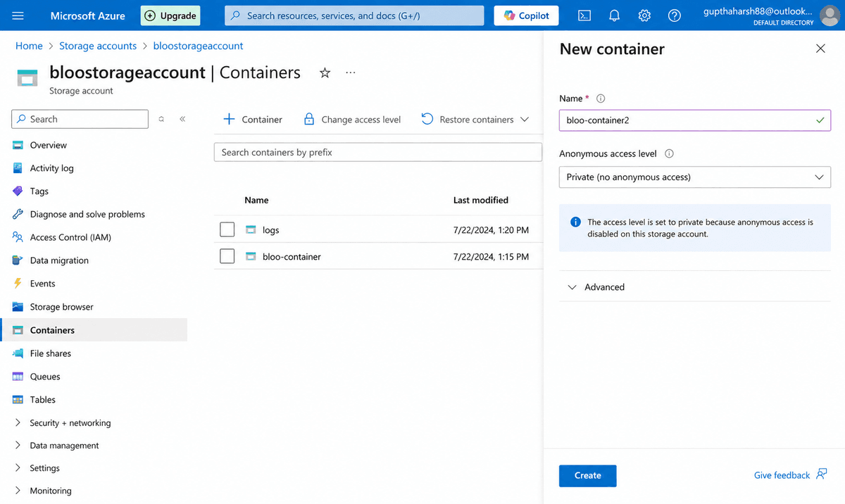The width and height of the screenshot is (845, 504).
Task: Click the Upgrade button
Action: point(170,15)
